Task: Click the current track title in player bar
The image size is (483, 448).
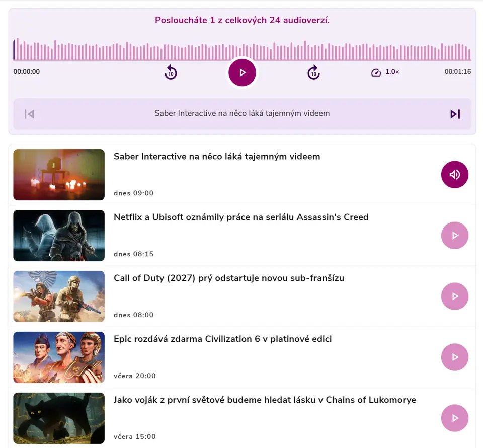Action: point(242,114)
